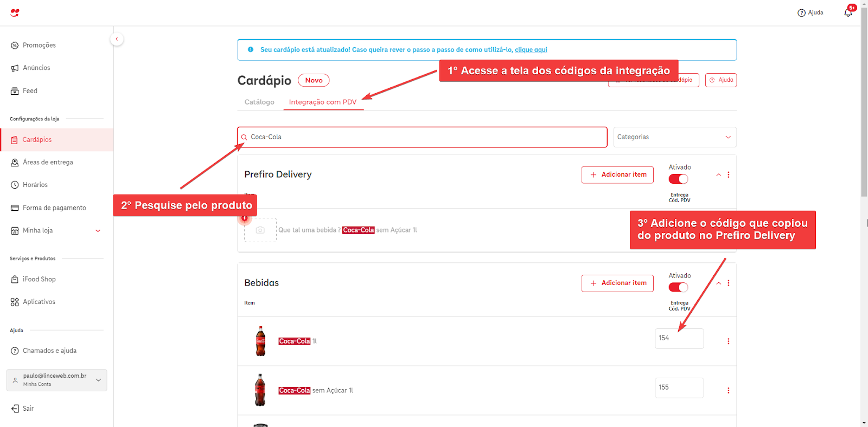Switch to the Catálogo tab
The image size is (868, 427).
(259, 102)
